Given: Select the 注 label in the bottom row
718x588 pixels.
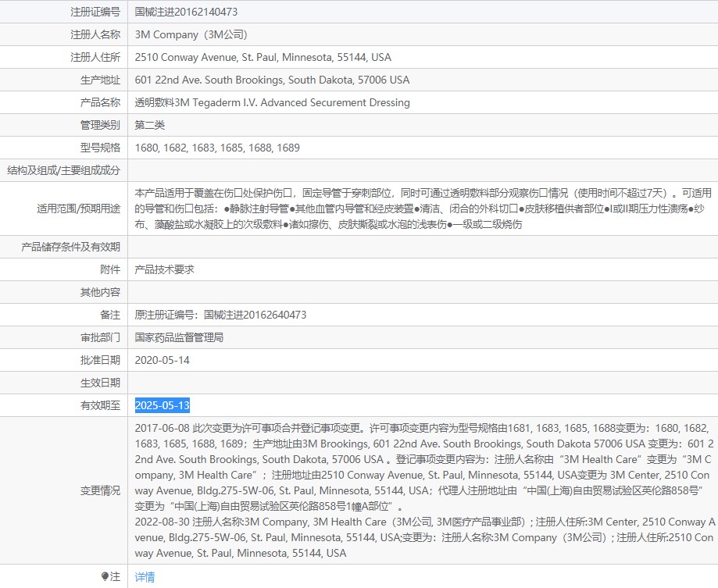Looking at the screenshot, I should pos(116,577).
